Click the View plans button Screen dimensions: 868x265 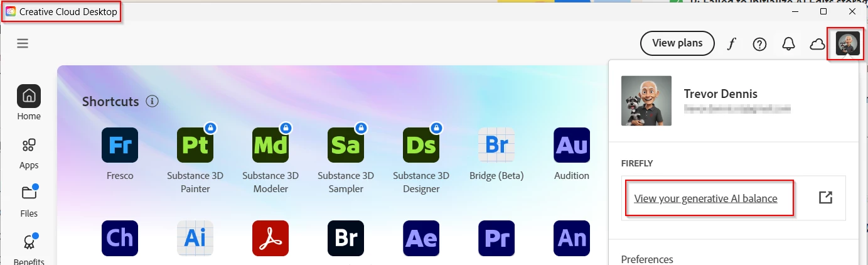pyautogui.click(x=677, y=43)
